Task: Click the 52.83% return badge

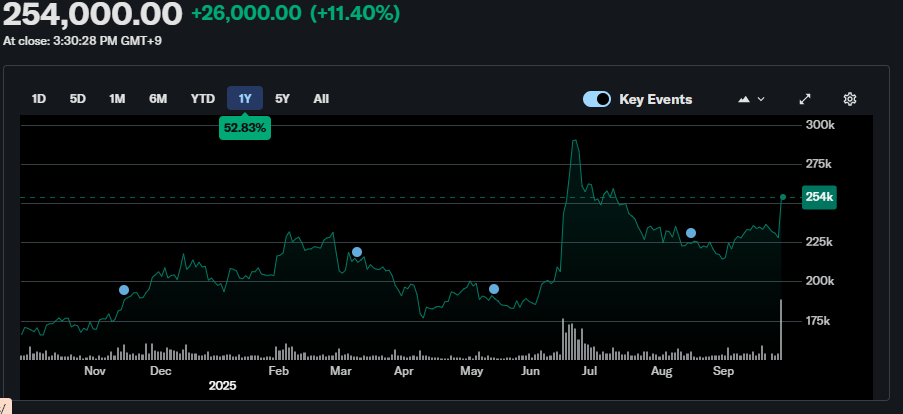Action: click(x=245, y=128)
